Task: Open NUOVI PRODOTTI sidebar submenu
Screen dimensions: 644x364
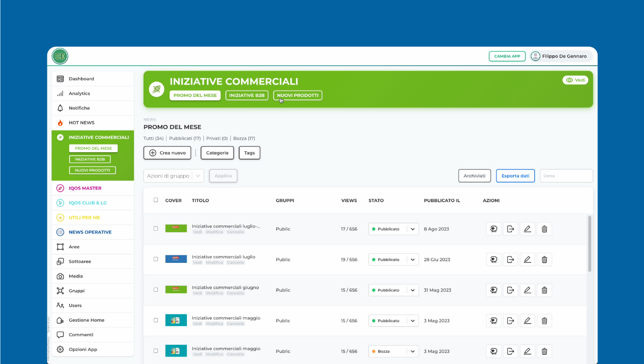Action: pyautogui.click(x=92, y=170)
